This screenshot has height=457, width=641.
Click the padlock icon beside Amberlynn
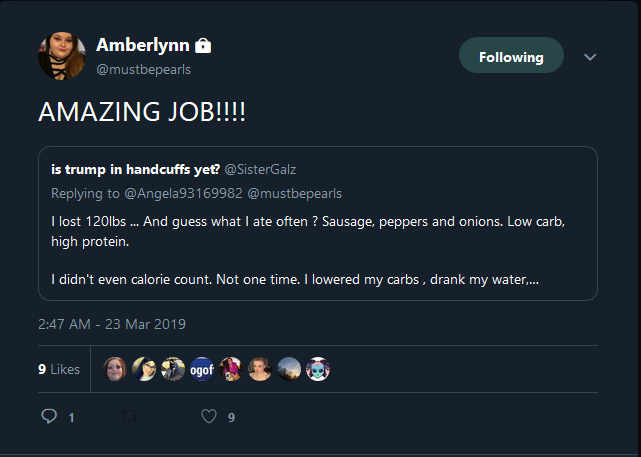203,45
